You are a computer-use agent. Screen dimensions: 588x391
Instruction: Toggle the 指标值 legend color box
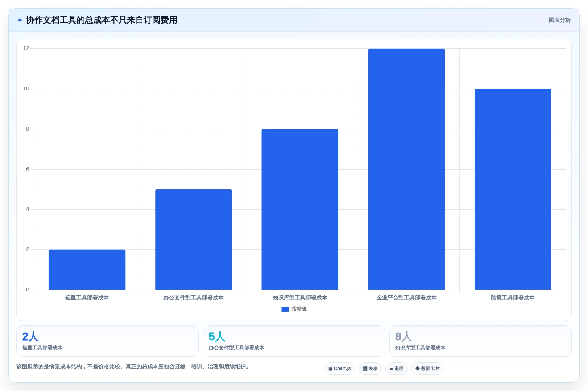(285, 309)
